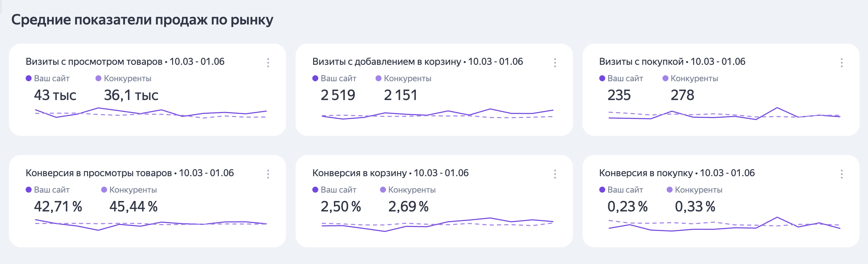Open three-dot menu on add-to-cart visits card

click(555, 63)
